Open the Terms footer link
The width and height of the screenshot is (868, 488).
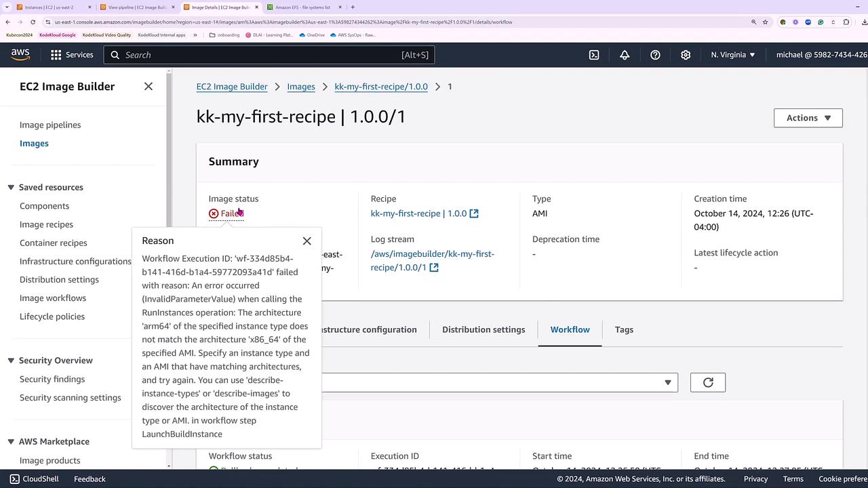793,479
